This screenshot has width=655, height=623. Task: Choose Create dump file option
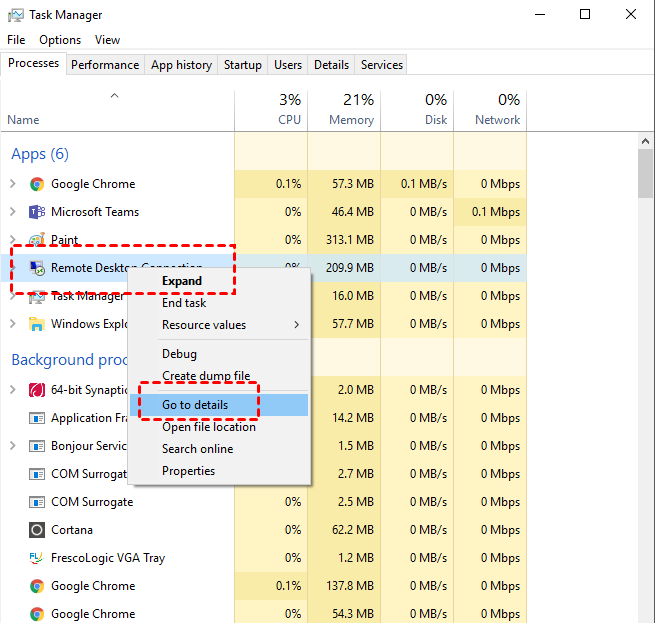220,376
